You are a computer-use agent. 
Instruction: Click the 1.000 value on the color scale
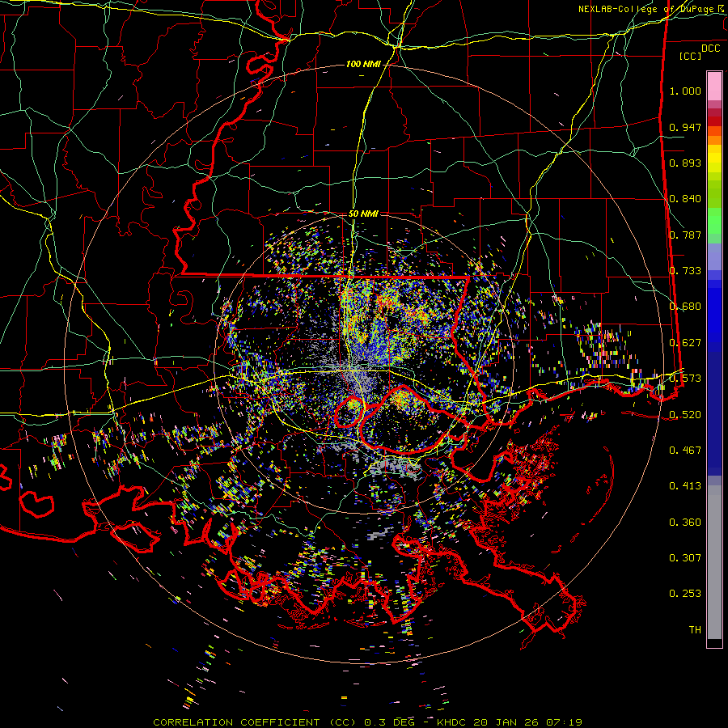point(685,91)
